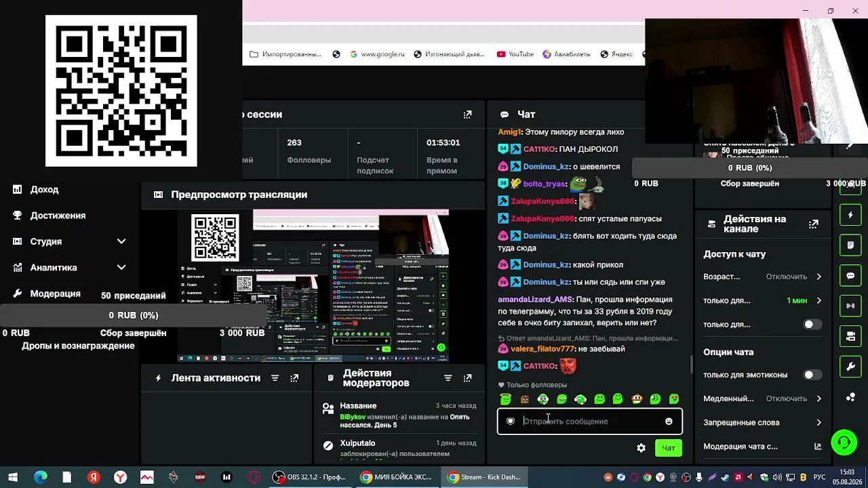Open the emote picker in chat input
The width and height of the screenshot is (868, 488).
pyautogui.click(x=669, y=422)
